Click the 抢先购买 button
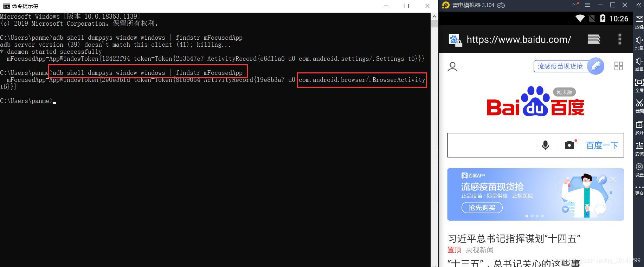Image resolution: width=644 pixels, height=267 pixels. pyautogui.click(x=482, y=208)
